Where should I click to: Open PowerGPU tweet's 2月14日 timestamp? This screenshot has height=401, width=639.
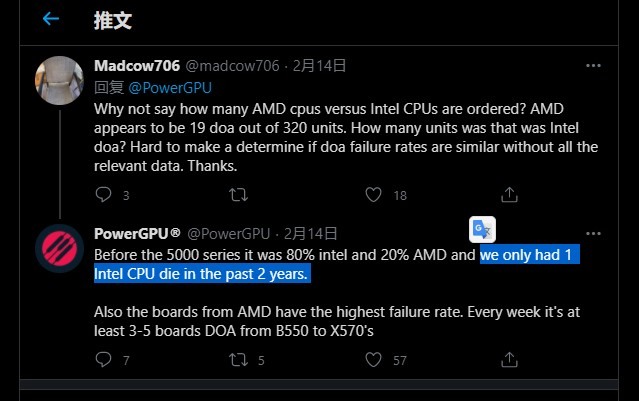pos(311,234)
